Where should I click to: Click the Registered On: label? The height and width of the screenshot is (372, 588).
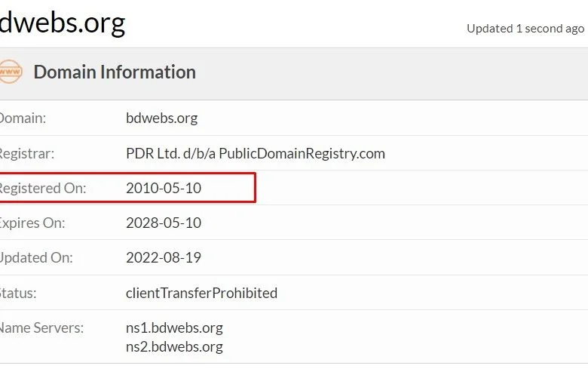[43, 188]
